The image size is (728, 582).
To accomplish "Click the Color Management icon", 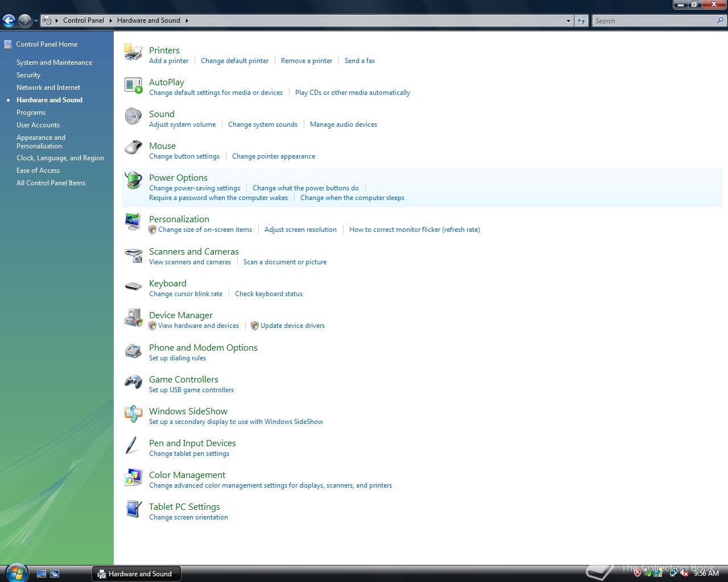I will click(x=133, y=477).
